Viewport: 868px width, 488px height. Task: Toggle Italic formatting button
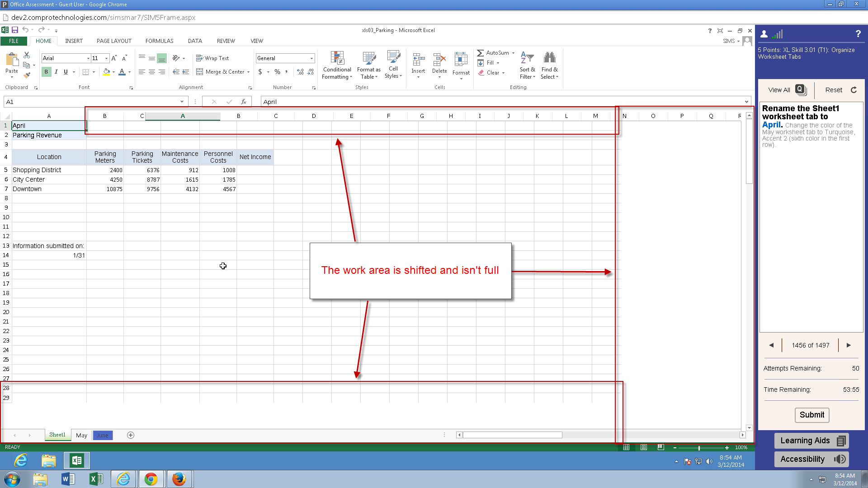[56, 72]
